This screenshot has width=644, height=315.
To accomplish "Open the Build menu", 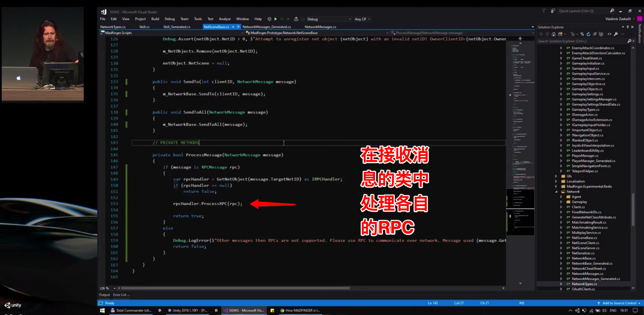I will click(155, 19).
